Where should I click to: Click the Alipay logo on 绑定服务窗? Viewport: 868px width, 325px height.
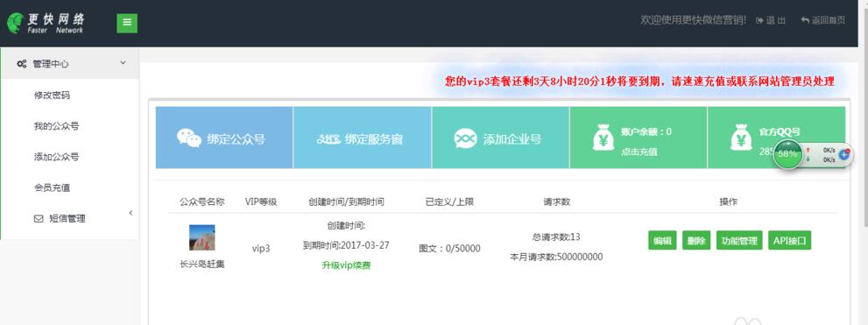tap(328, 138)
